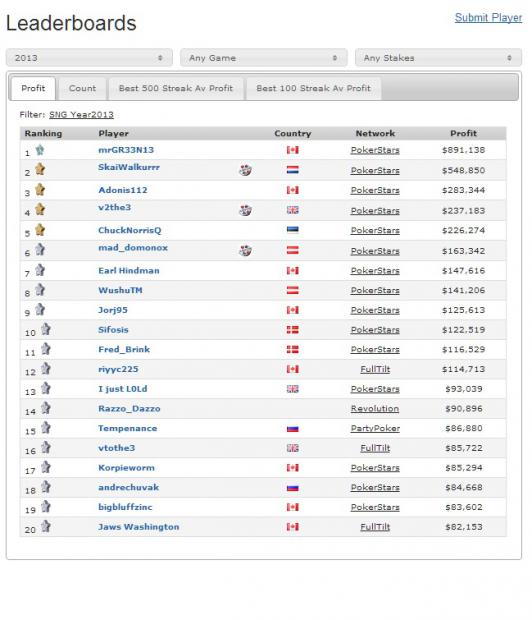Select Best 500 Streak Av Profit tab

(x=176, y=88)
